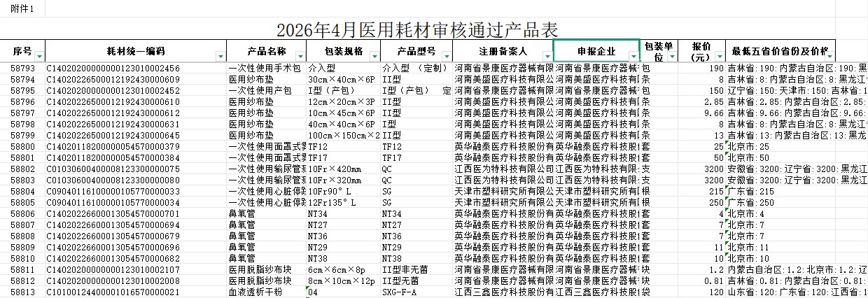Expand the 报价(元) filter dropdown
The image size is (868, 298).
tap(719, 57)
